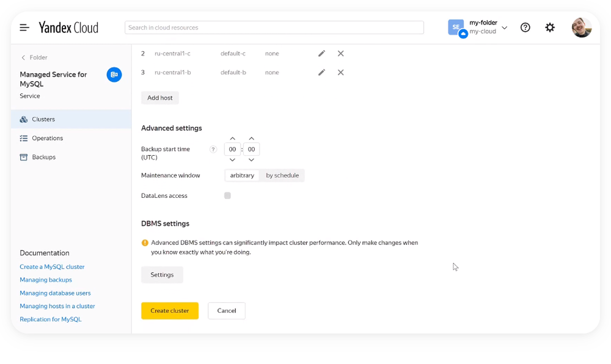Screen dimensions: 611x364
Task: Go back via the Folder arrow
Action: click(x=23, y=57)
